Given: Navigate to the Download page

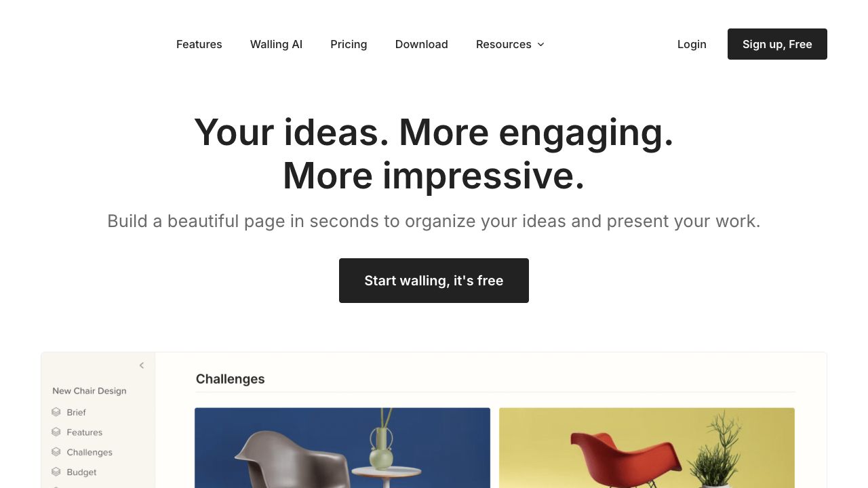Looking at the screenshot, I should 421,44.
